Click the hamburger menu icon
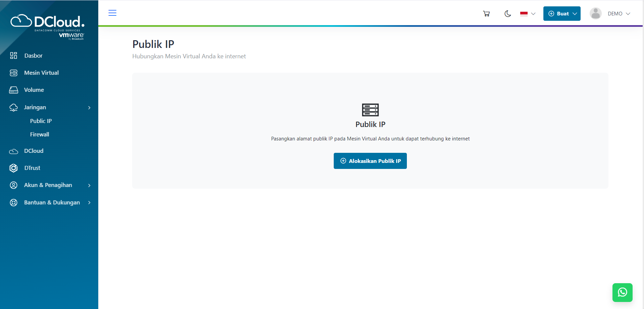Image resolution: width=644 pixels, height=309 pixels. coord(112,13)
